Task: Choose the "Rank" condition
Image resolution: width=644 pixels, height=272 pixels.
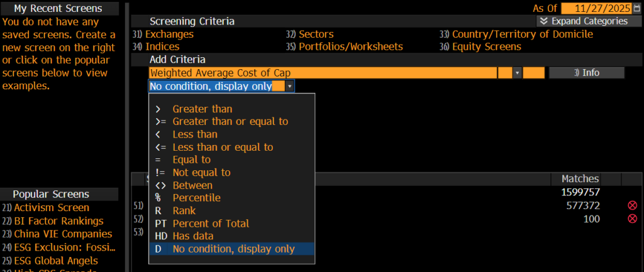Action: point(184,210)
